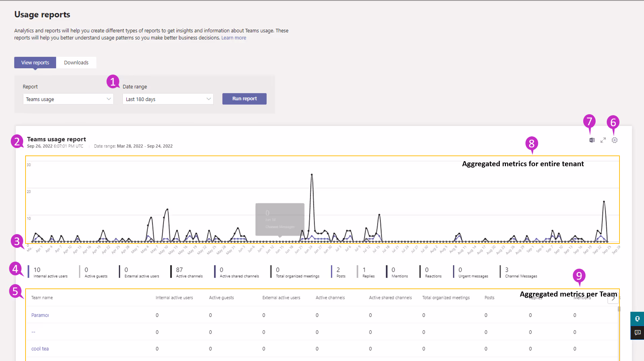Sort by Active channels column header
Viewport: 644px width, 361px height.
point(330,298)
